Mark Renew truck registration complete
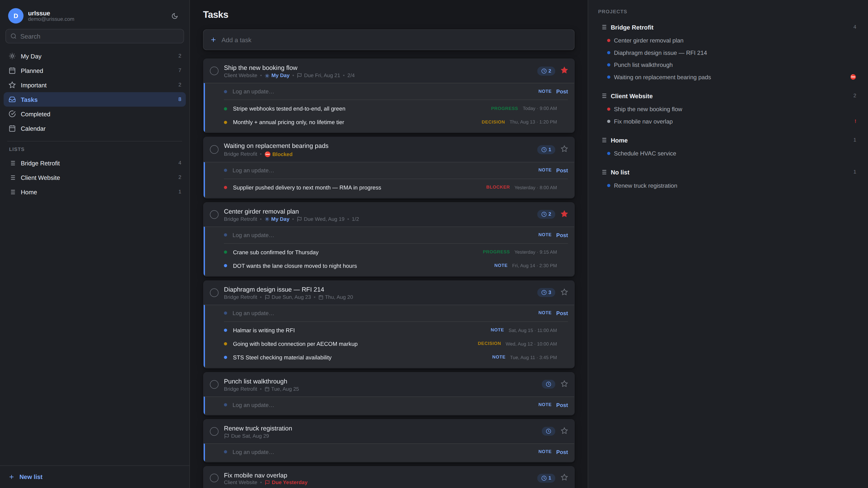The image size is (868, 488). click(x=214, y=431)
